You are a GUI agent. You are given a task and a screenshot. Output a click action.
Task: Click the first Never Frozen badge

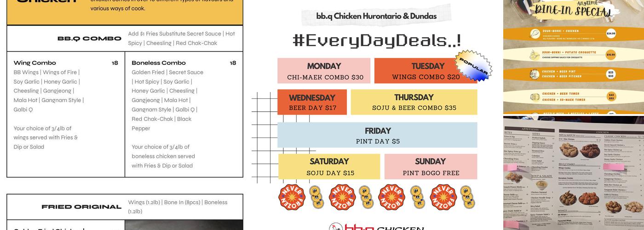point(292,197)
